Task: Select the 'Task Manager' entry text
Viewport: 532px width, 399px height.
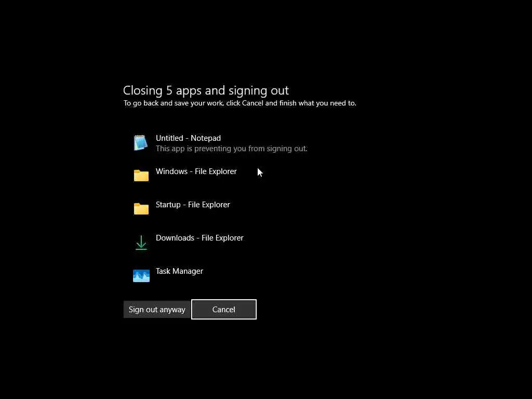Action: pyautogui.click(x=179, y=271)
